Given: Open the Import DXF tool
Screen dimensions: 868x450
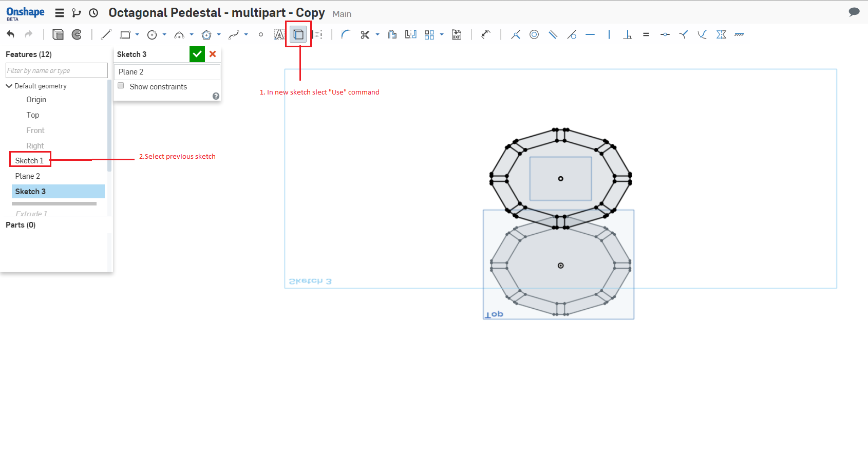Looking at the screenshot, I should 456,34.
